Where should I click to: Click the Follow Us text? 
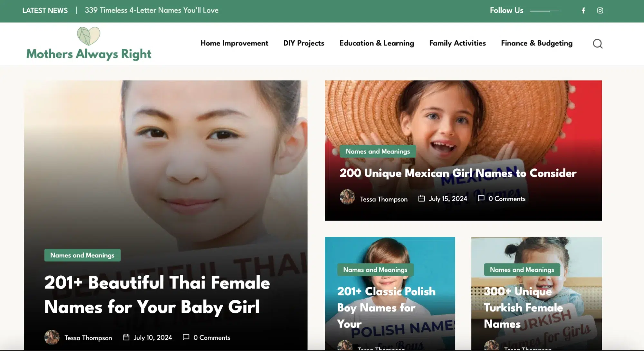506,10
